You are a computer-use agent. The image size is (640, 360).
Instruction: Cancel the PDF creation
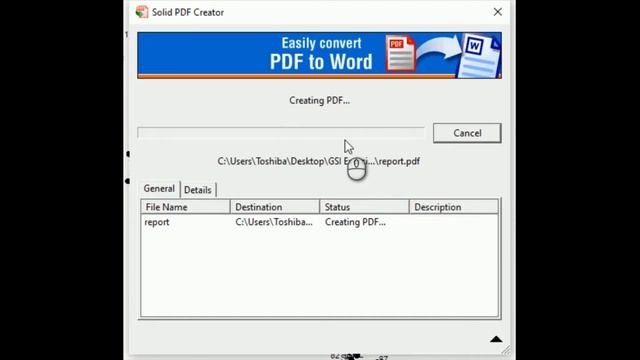[x=467, y=133]
